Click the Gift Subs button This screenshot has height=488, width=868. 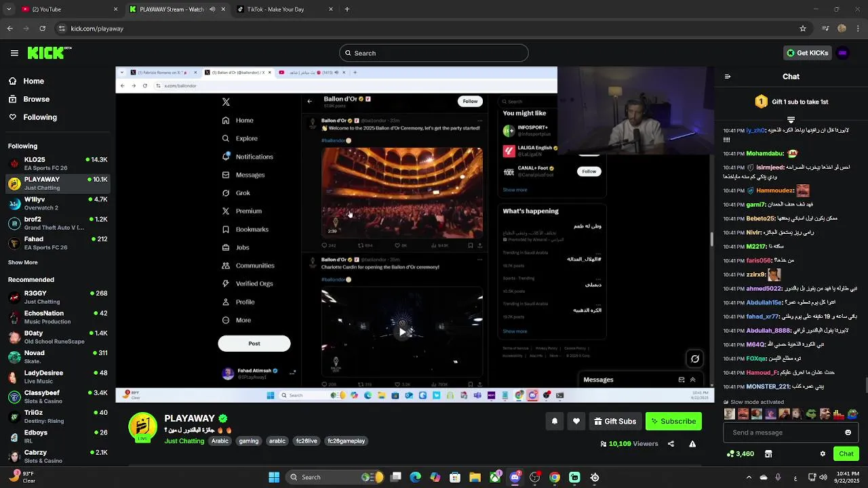click(x=615, y=421)
